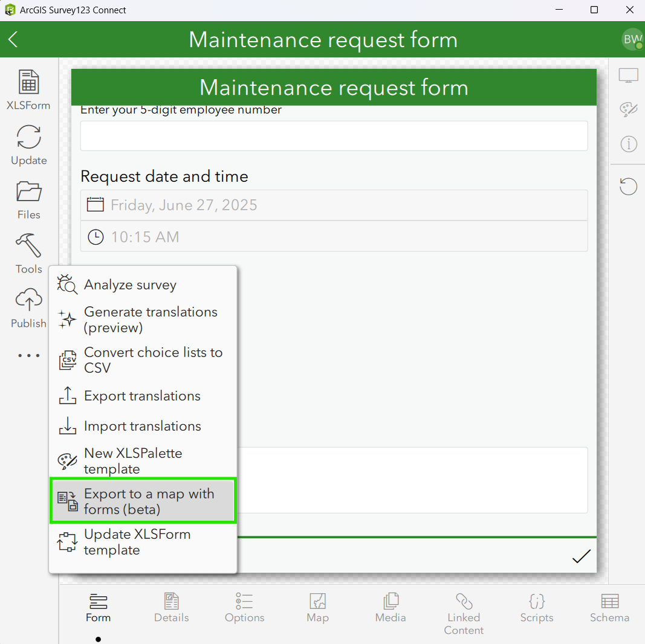Submit form with the checkmark
645x644 pixels.
pyautogui.click(x=582, y=556)
